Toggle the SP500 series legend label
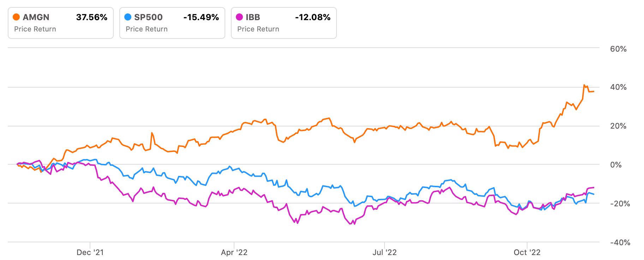 148,17
